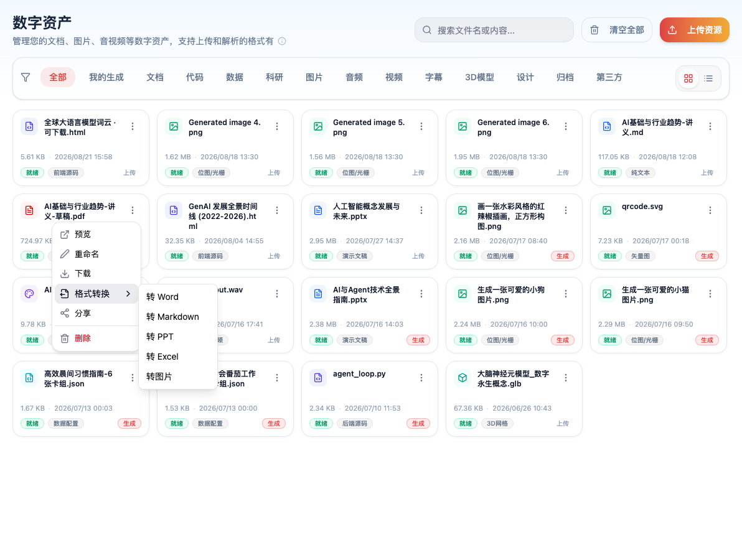Click the info icon beside supported formats
742x560 pixels.
click(282, 41)
